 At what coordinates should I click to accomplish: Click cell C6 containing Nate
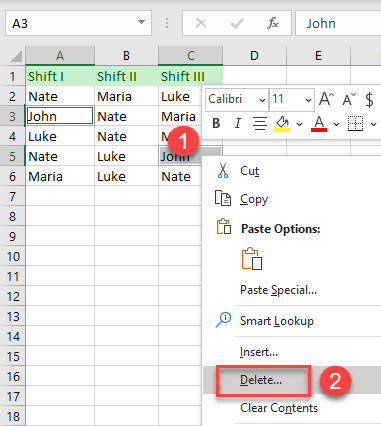click(x=180, y=176)
